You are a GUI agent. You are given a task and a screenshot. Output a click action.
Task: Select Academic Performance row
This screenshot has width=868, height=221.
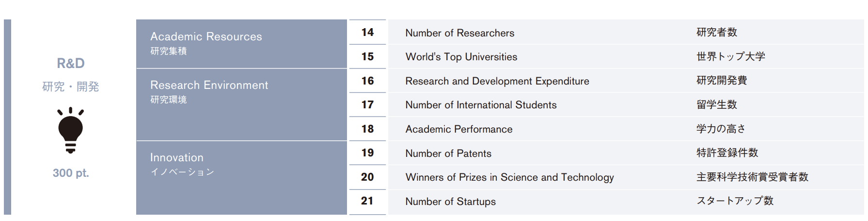pyautogui.click(x=626, y=129)
